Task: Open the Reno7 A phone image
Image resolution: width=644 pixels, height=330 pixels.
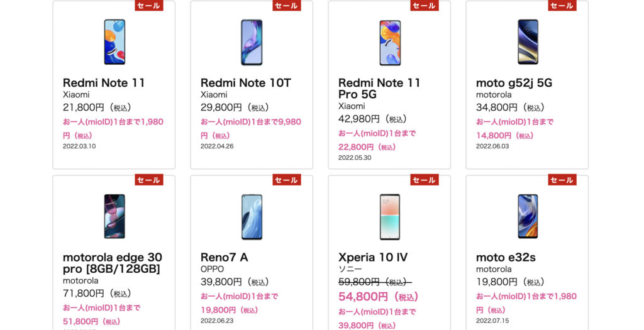Action: pos(252,217)
